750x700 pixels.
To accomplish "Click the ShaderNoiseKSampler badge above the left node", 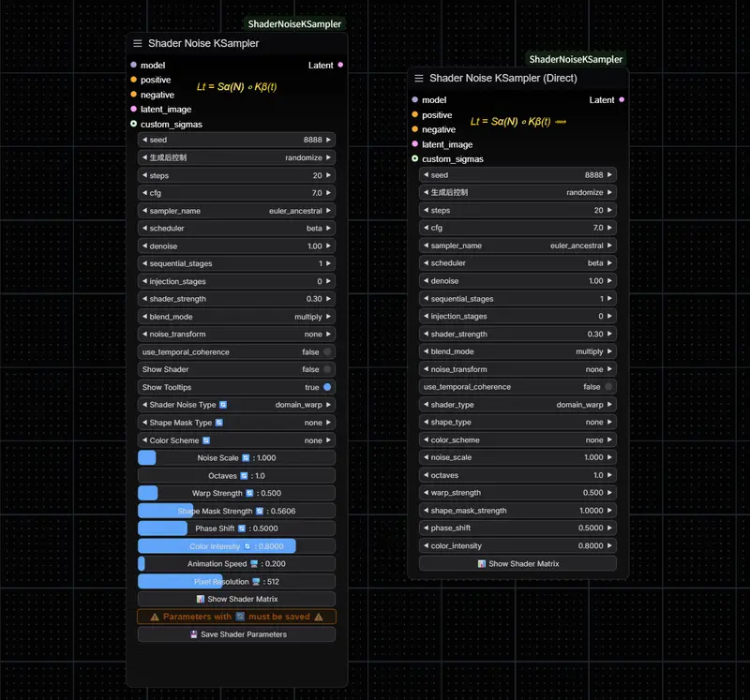I will [294, 24].
